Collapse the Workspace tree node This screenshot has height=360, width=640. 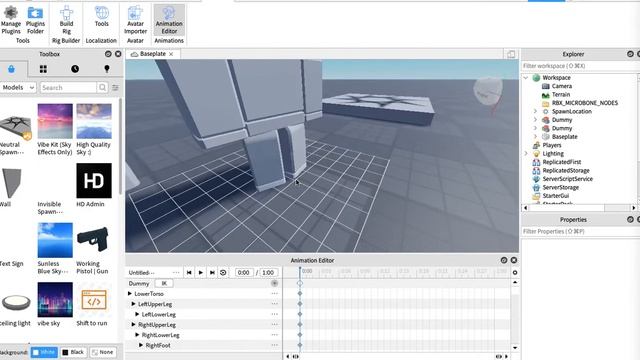(526, 78)
